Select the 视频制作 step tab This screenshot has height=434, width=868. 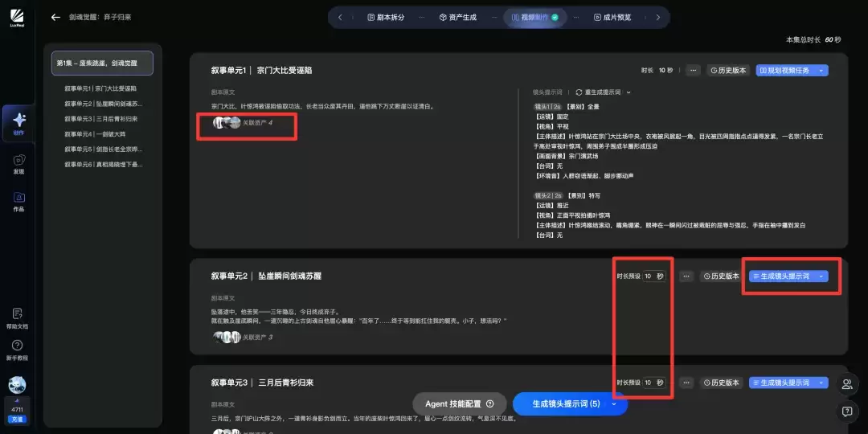[535, 17]
